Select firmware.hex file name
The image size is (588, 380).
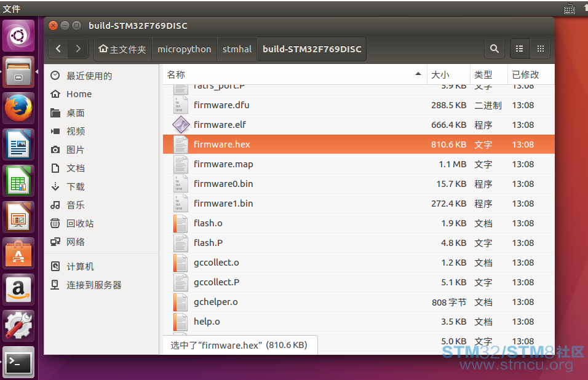point(221,144)
